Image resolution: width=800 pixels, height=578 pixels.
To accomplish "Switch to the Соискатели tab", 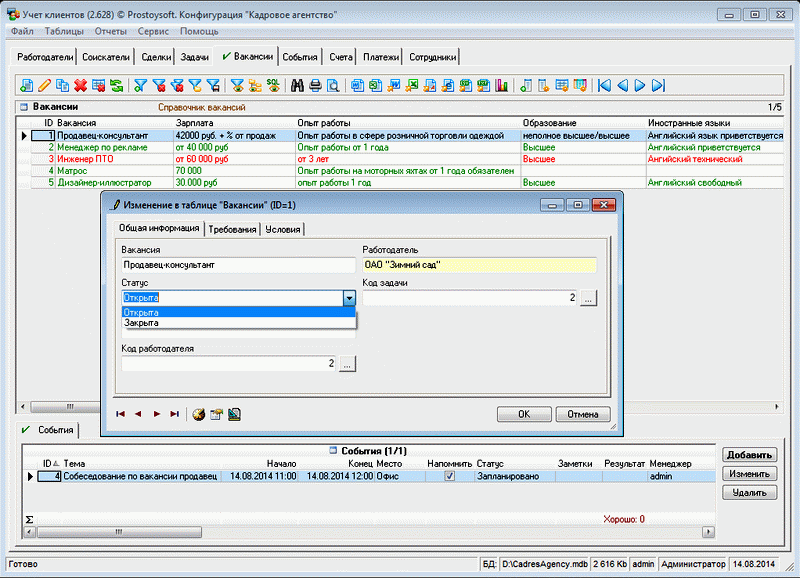I will [x=106, y=58].
